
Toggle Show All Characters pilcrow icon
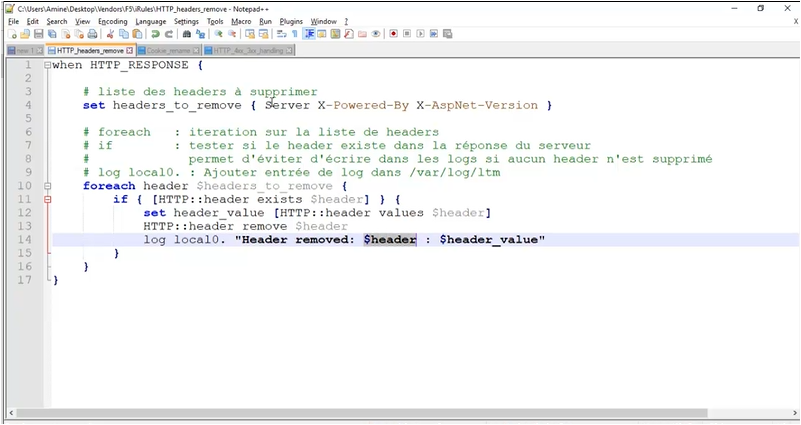point(296,33)
